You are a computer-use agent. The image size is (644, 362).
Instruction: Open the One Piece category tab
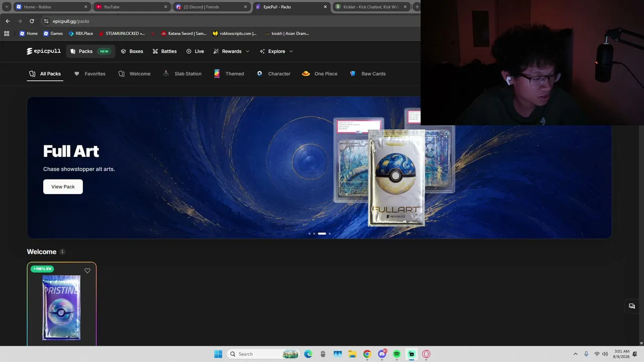[x=319, y=74]
